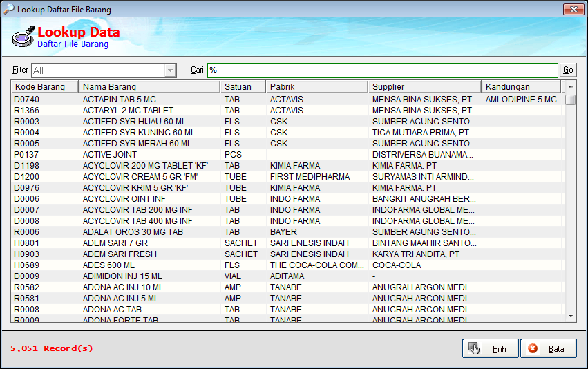
Task: Click the Batal button label
Action: click(556, 349)
